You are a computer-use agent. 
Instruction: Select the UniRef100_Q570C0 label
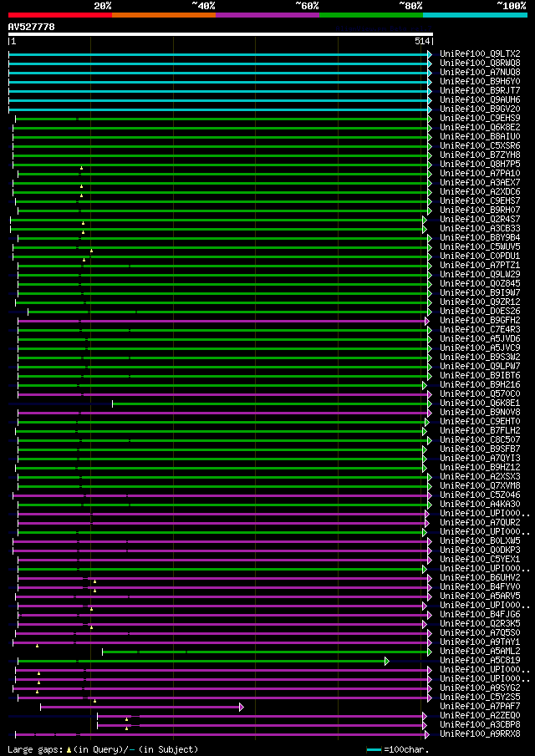click(x=480, y=394)
